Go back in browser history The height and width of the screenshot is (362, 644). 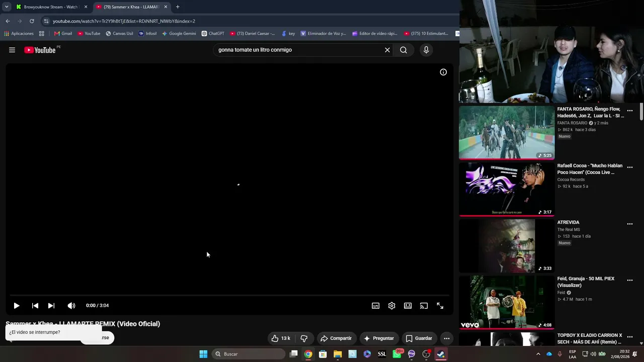click(x=8, y=21)
